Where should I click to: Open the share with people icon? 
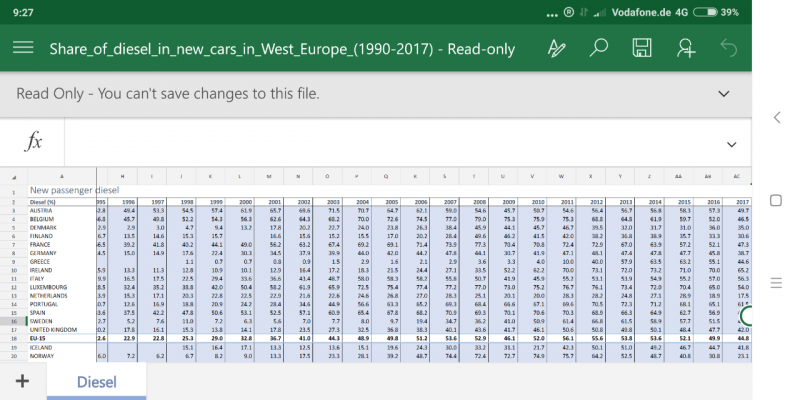[x=686, y=48]
